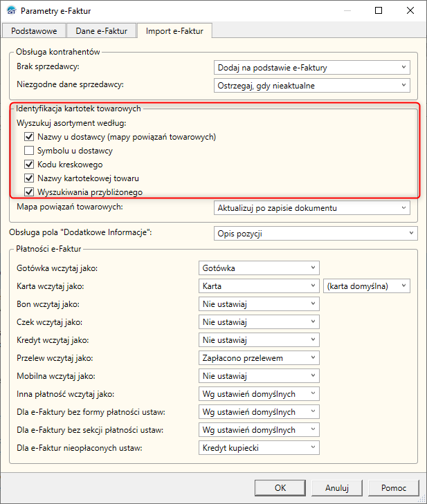The height and width of the screenshot is (504, 427).
Task: Toggle Kodu kreskowego checkbox
Action: tap(29, 165)
